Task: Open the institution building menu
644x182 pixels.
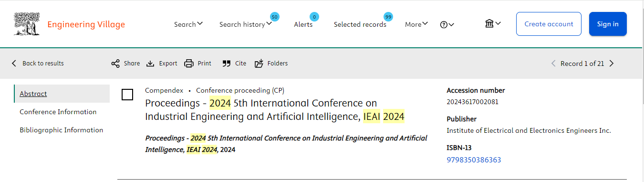Action: (x=493, y=23)
